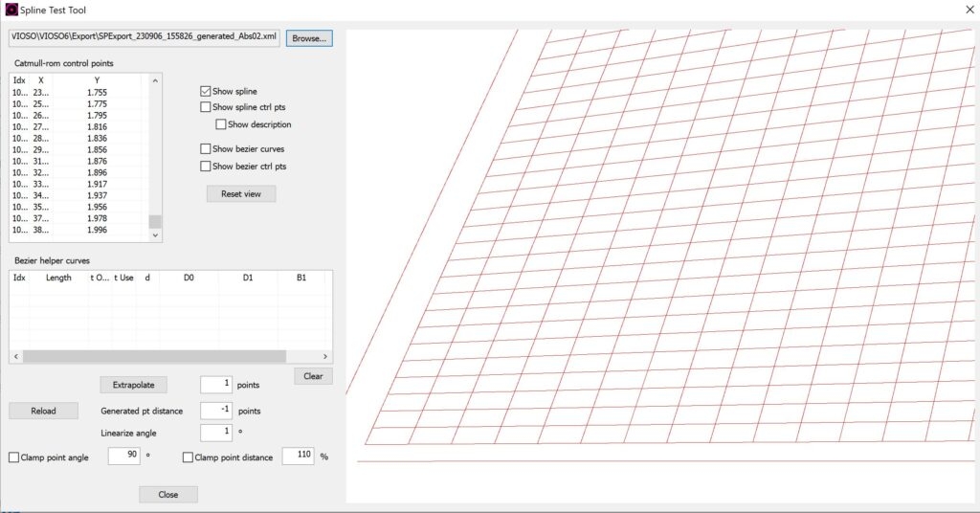
Task: Click the Reset view button
Action: (x=241, y=193)
